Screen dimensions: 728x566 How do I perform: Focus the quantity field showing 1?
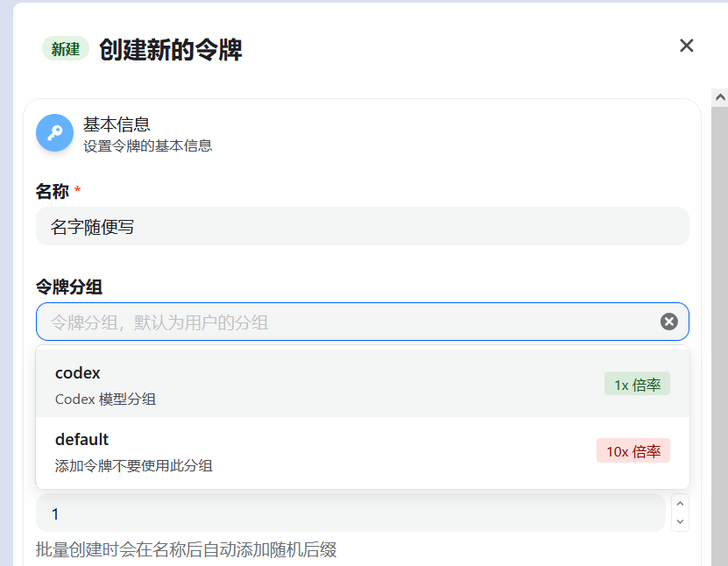[350, 513]
